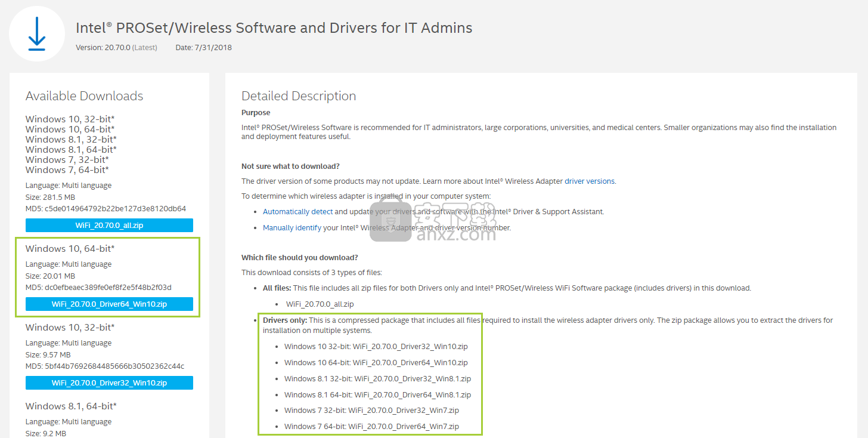The image size is (868, 438).
Task: Click the 'Purpose' subheading
Action: pyautogui.click(x=256, y=113)
